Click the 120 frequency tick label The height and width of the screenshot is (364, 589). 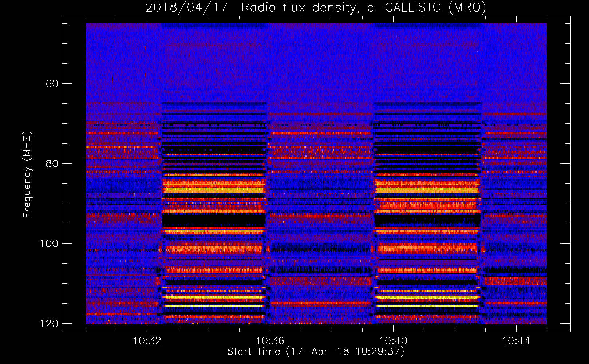(x=49, y=324)
